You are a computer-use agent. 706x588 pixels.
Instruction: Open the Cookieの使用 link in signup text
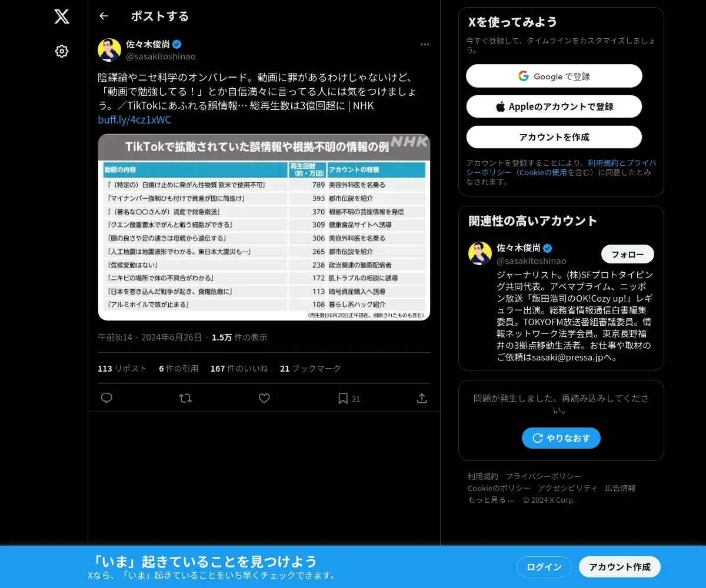tap(543, 172)
